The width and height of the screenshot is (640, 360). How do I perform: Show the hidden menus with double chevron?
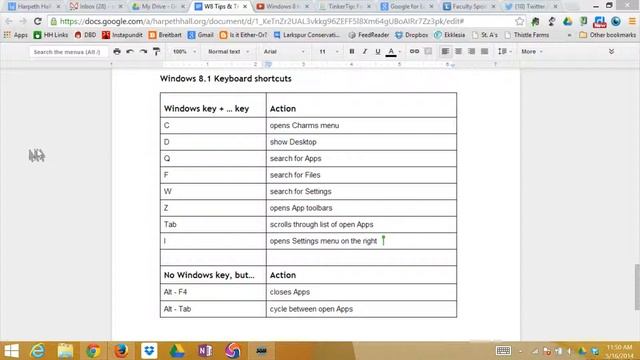[x=611, y=51]
